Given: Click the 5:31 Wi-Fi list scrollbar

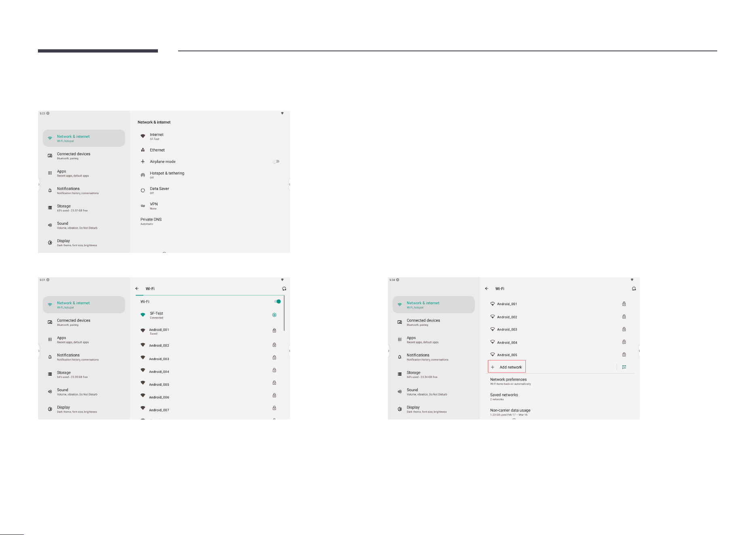Looking at the screenshot, I should point(284,314).
